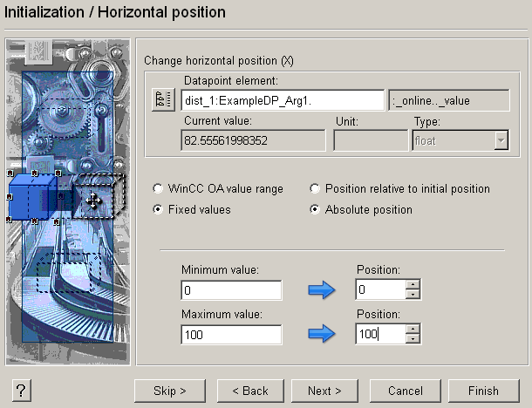
Task: Open the datapoint selector icon button
Action: point(163,100)
